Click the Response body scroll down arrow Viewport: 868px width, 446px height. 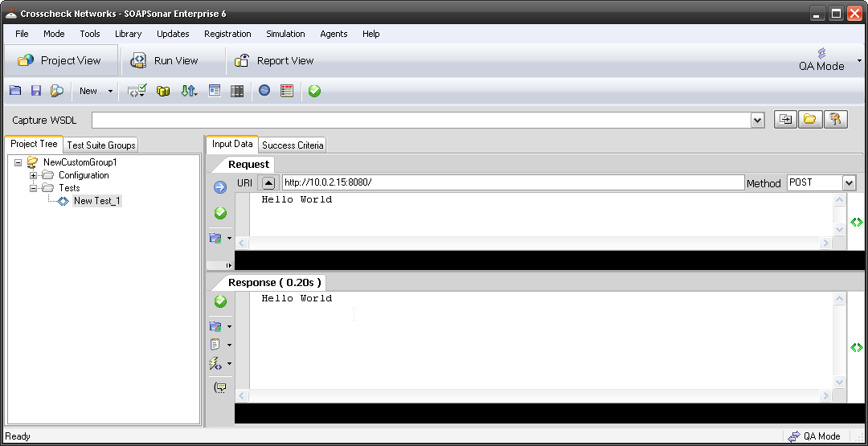(839, 382)
